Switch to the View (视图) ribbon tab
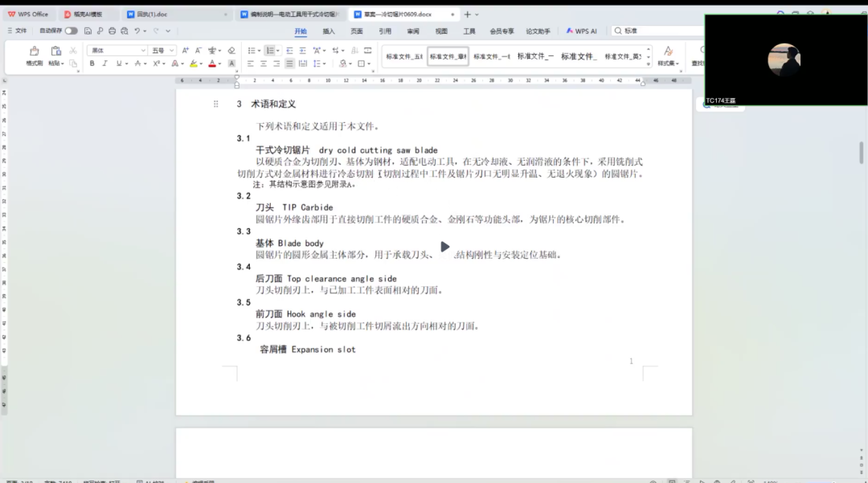 [x=441, y=31]
